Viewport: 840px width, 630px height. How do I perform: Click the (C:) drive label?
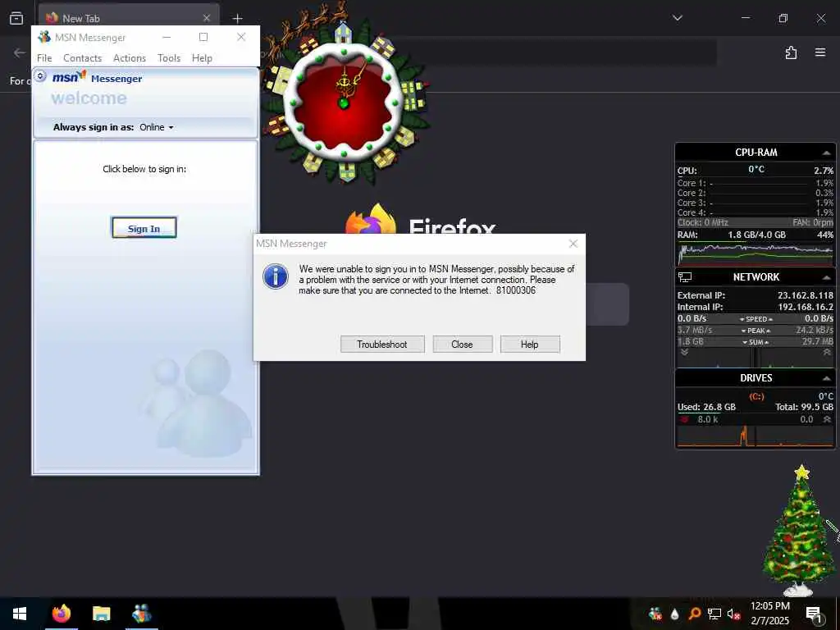tap(756, 396)
